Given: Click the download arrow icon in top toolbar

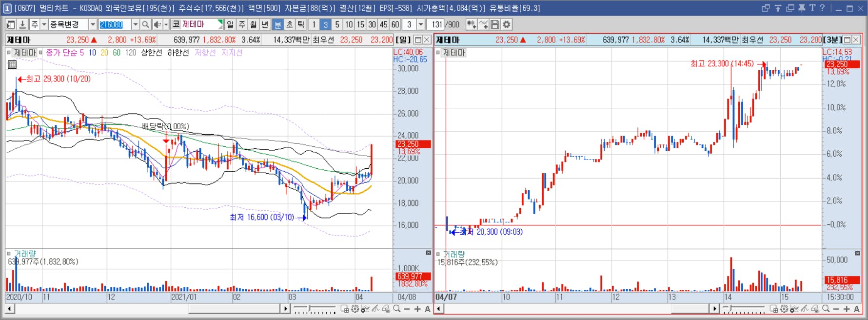Looking at the screenshot, I should 22,24.
